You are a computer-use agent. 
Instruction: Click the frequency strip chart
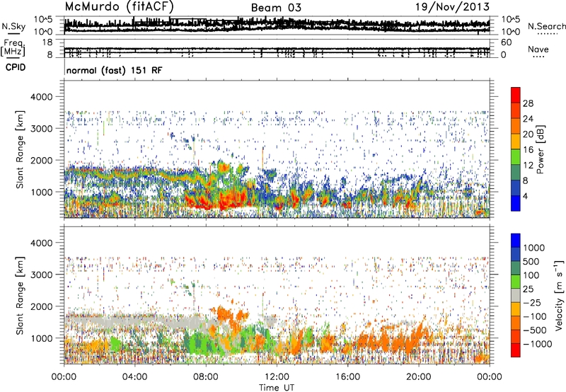(x=277, y=48)
